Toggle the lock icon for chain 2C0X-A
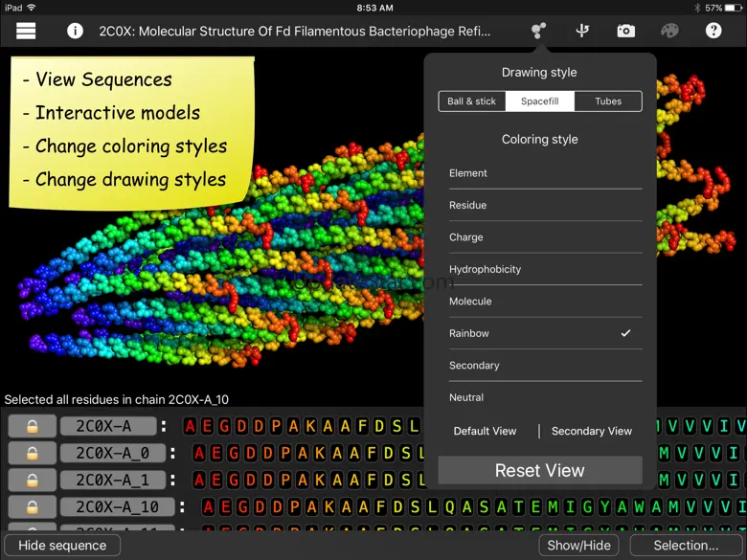The width and height of the screenshot is (747, 560). [x=33, y=427]
